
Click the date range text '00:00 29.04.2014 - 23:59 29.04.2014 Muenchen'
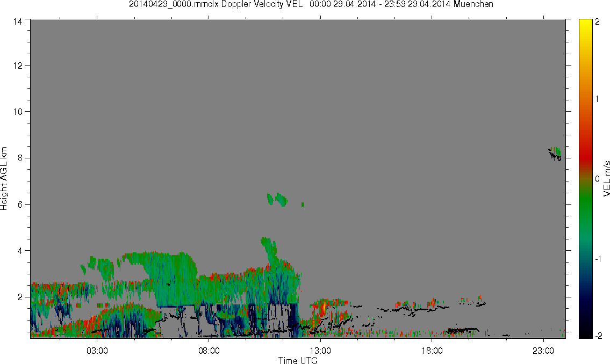coord(401,4)
